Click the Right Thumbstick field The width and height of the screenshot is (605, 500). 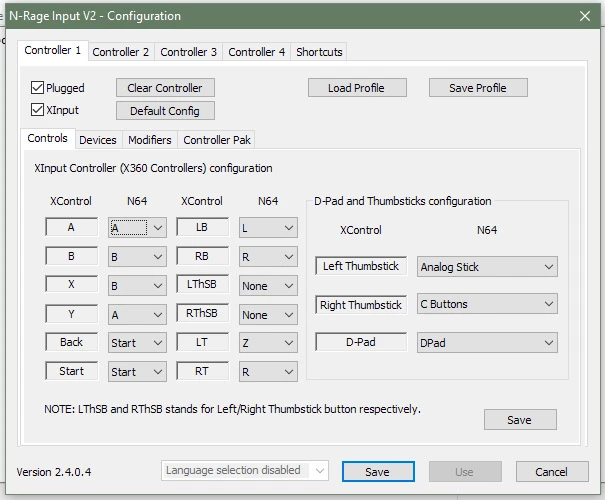[361, 305]
